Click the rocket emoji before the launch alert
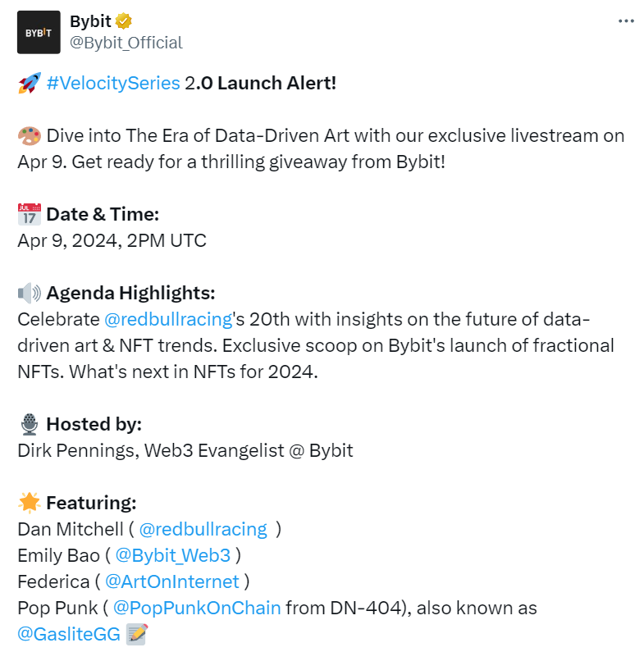Viewport: 644px width, 652px height. tap(29, 84)
